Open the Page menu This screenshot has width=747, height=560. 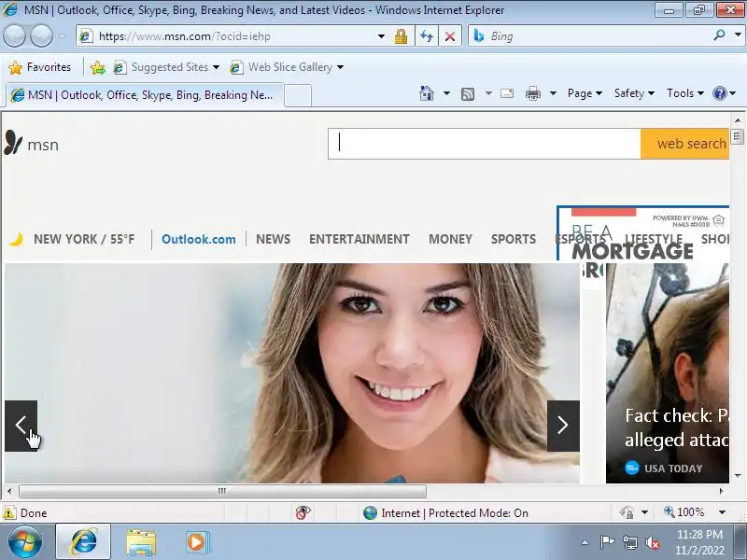585,93
